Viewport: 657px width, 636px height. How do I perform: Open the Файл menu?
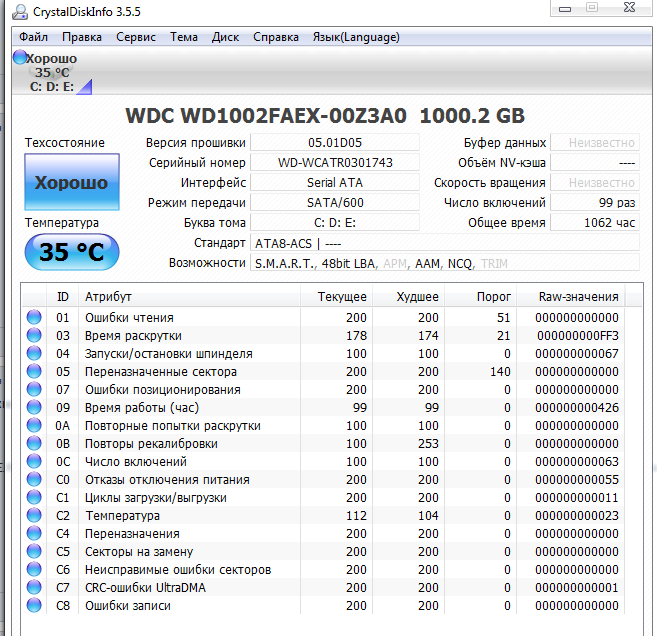pos(33,37)
